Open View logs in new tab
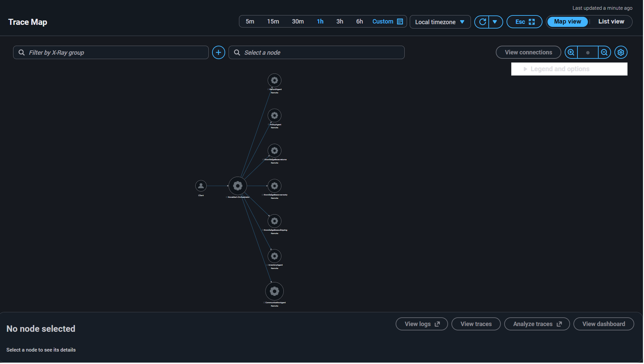The width and height of the screenshot is (644, 364). coord(422,324)
